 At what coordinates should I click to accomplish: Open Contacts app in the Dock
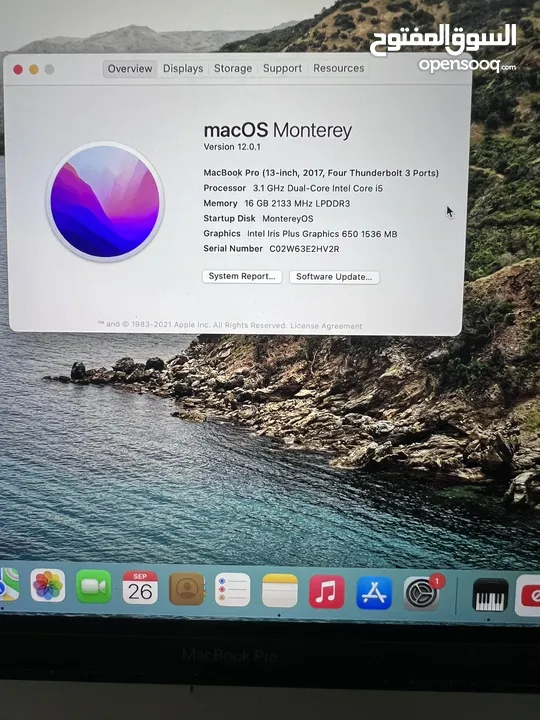(186, 589)
